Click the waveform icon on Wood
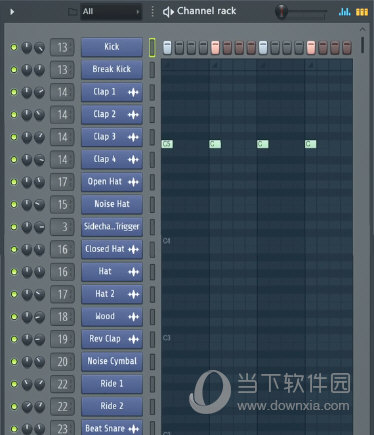 133,317
